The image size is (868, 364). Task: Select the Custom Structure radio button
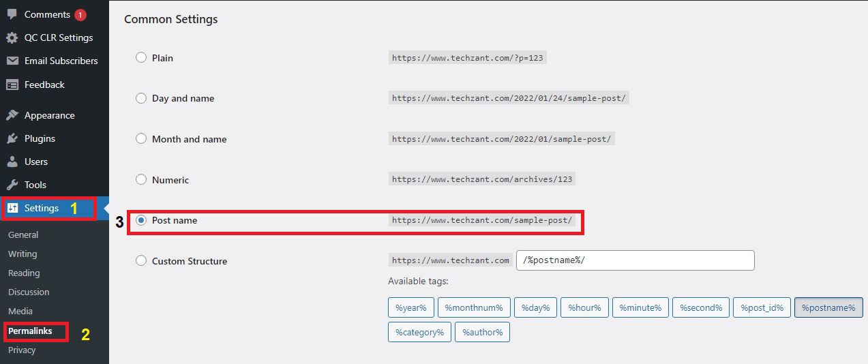tap(141, 260)
